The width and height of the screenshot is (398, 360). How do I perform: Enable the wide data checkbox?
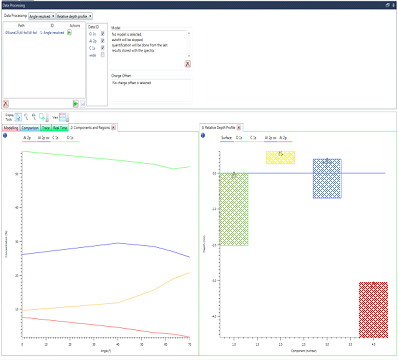coord(103,55)
